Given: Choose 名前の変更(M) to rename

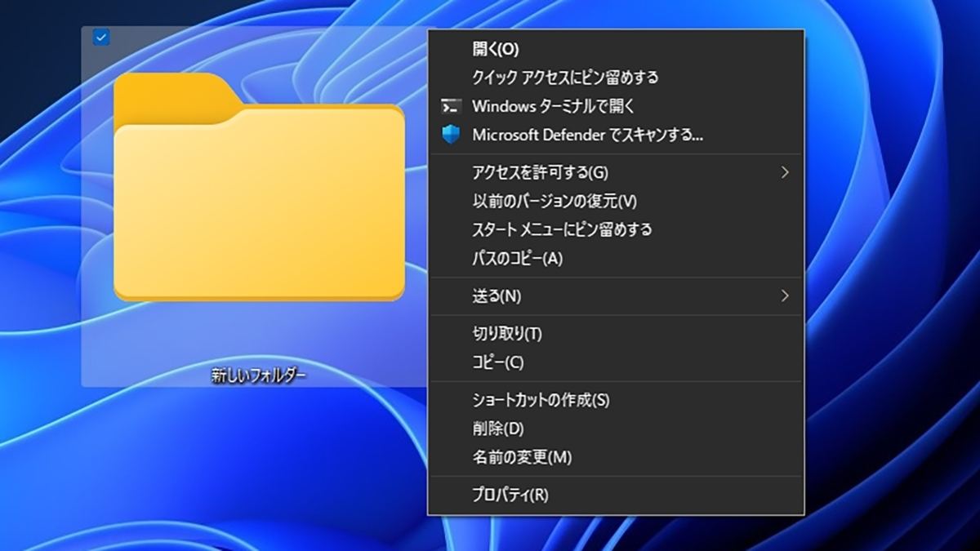Looking at the screenshot, I should (616, 456).
